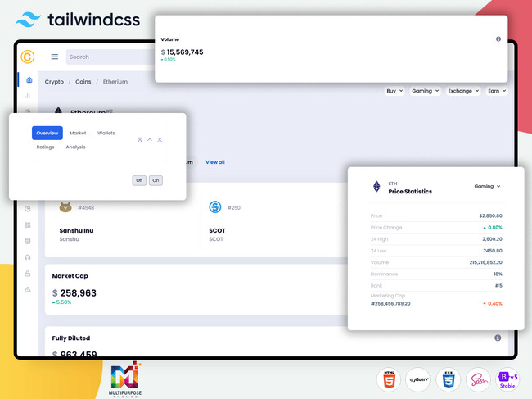Click the Fully Diluted heading
Viewport: 532px width, 399px height.
pos(71,338)
